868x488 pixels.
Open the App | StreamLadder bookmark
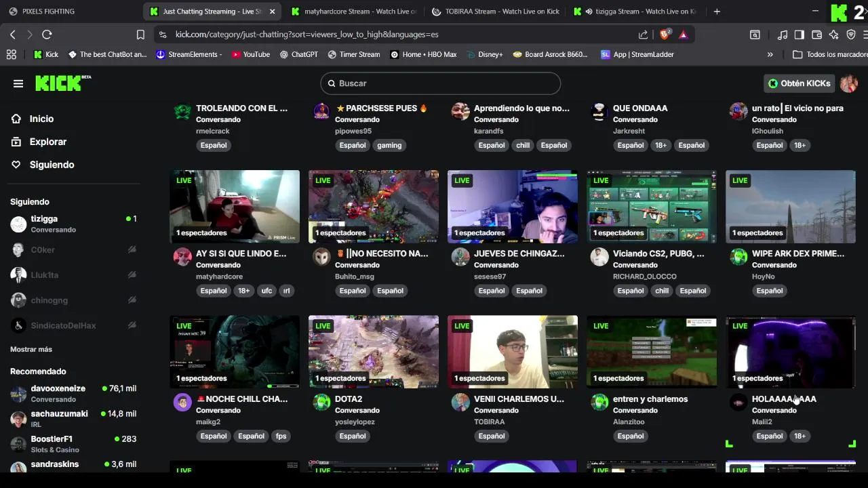coord(637,54)
